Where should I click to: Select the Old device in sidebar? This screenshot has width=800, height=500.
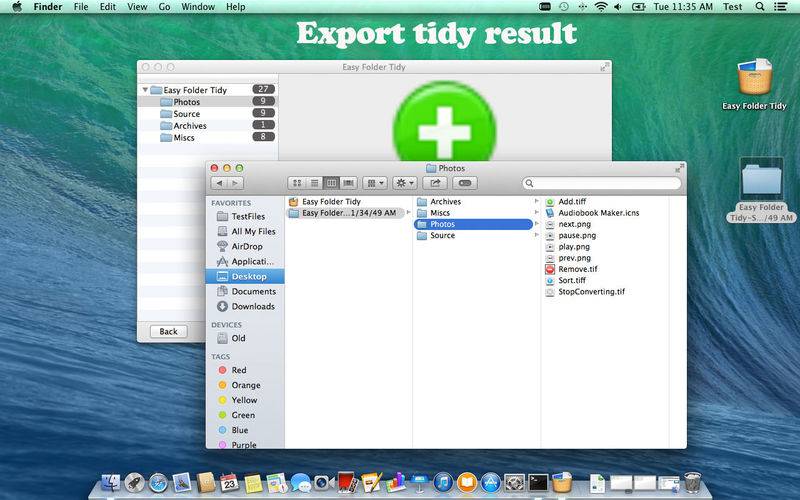click(245, 338)
